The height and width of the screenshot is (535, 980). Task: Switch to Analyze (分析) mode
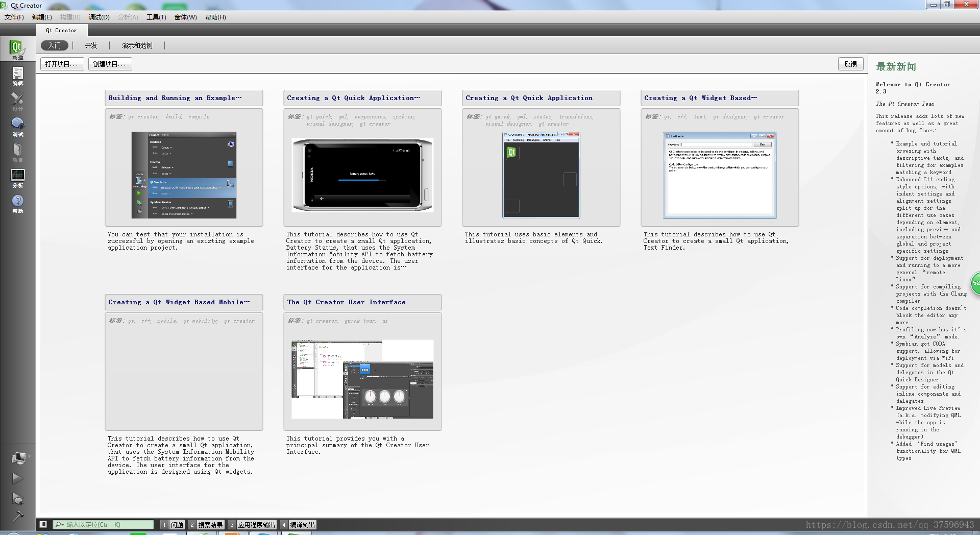17,178
